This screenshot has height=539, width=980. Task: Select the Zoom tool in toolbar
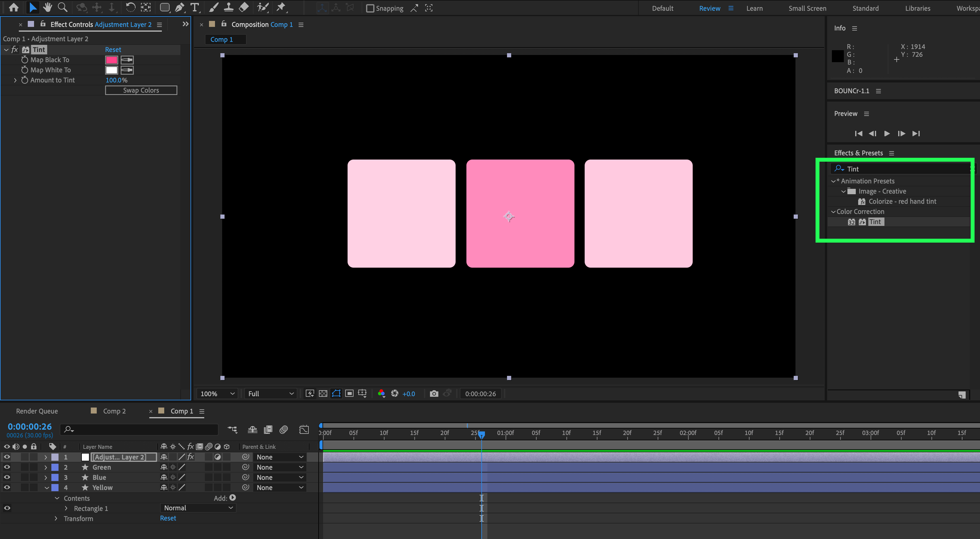click(x=62, y=7)
